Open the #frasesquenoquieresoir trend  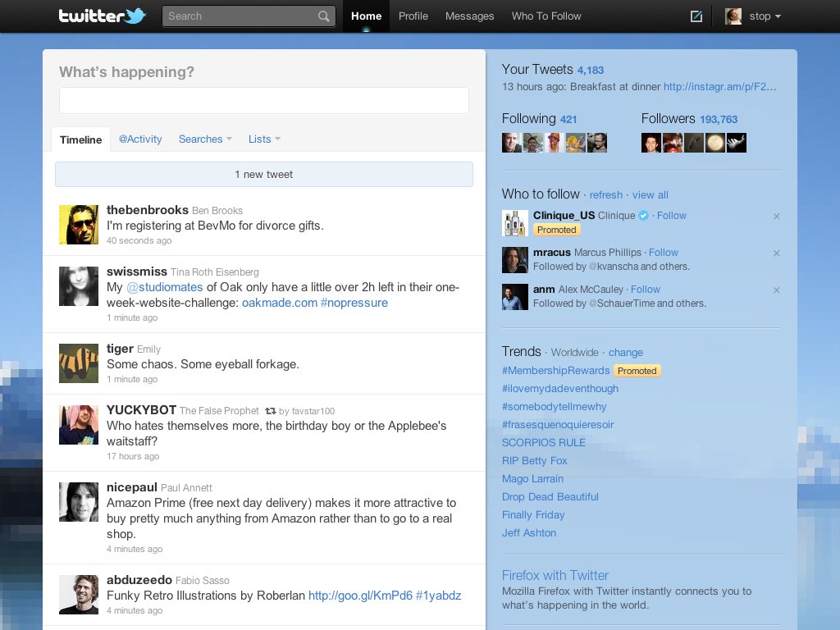pos(558,425)
